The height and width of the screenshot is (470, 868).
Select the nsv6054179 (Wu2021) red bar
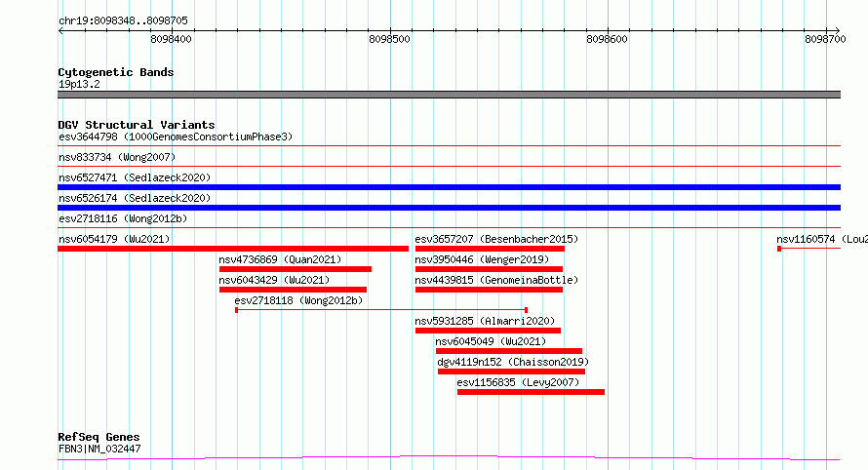(233, 249)
